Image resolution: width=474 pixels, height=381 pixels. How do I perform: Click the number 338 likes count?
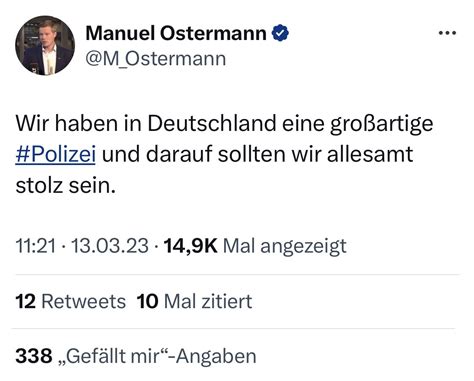click(x=34, y=355)
